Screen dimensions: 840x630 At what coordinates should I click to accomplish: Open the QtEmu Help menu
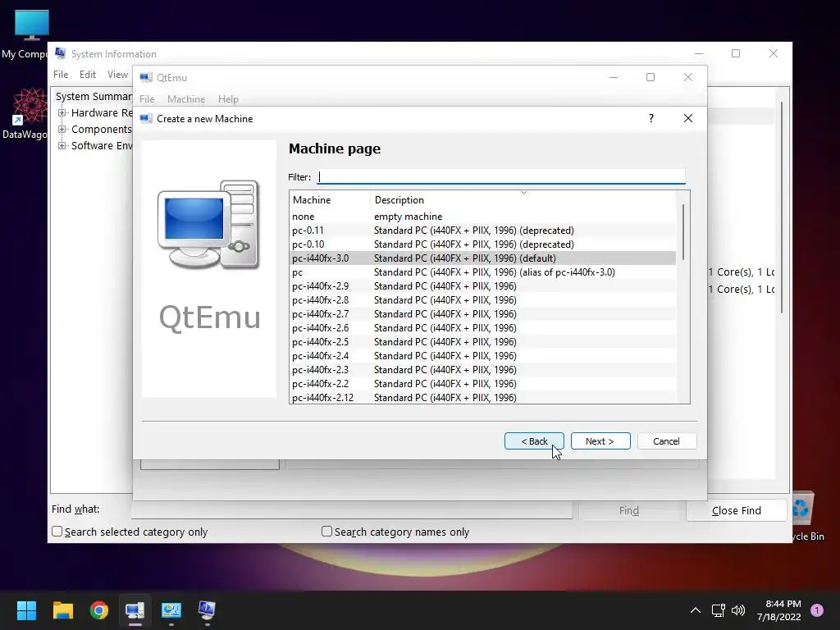tap(228, 99)
